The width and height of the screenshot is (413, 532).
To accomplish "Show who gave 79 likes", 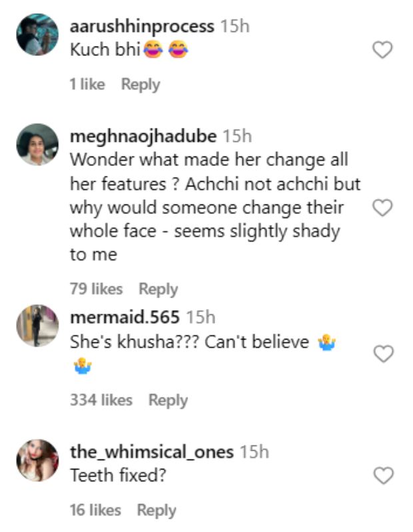I will 96,289.
